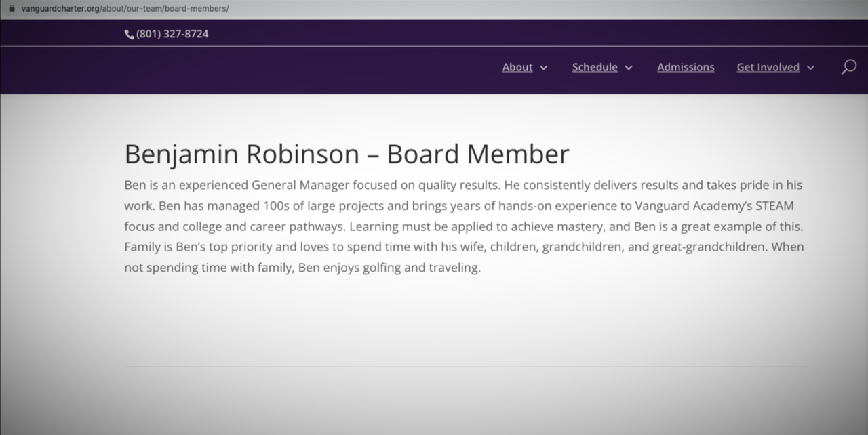868x435 pixels.
Task: Open the Schedule menu item
Action: point(595,67)
